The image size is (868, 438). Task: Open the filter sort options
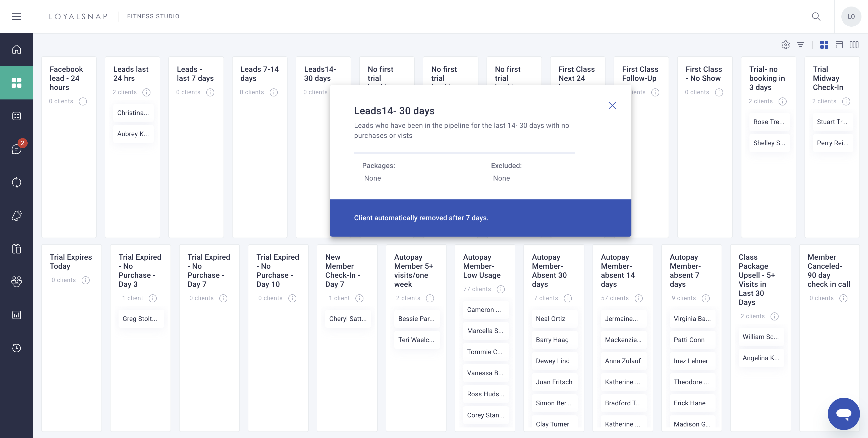pos(801,44)
